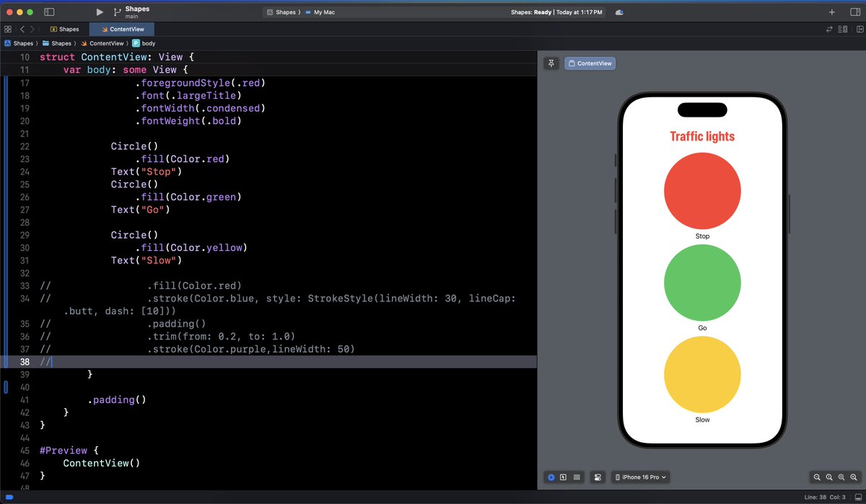
Task: Open the Xcode Cloud status icon
Action: tap(619, 12)
